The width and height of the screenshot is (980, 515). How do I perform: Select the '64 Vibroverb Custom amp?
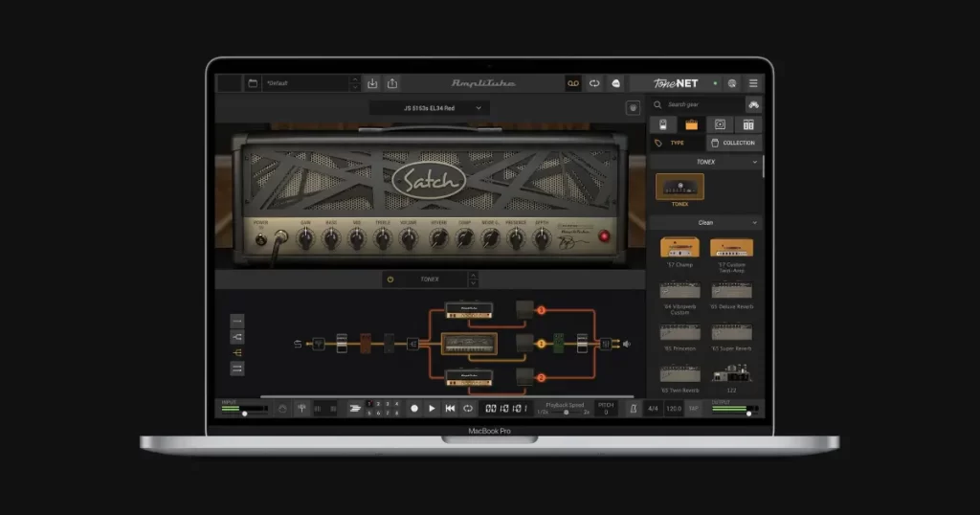679,291
